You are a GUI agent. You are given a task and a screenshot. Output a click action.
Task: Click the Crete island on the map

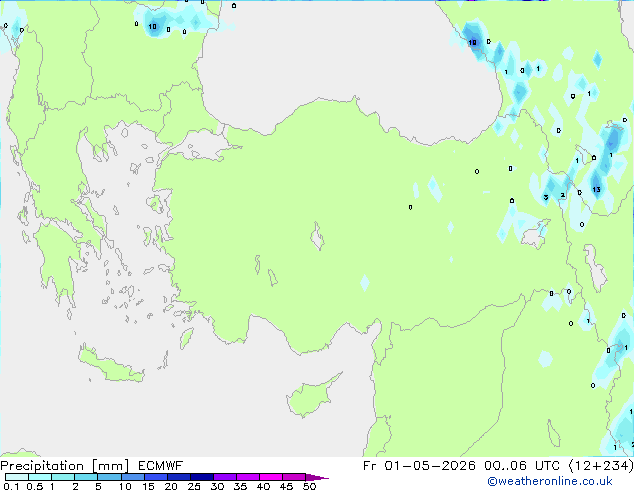110,364
